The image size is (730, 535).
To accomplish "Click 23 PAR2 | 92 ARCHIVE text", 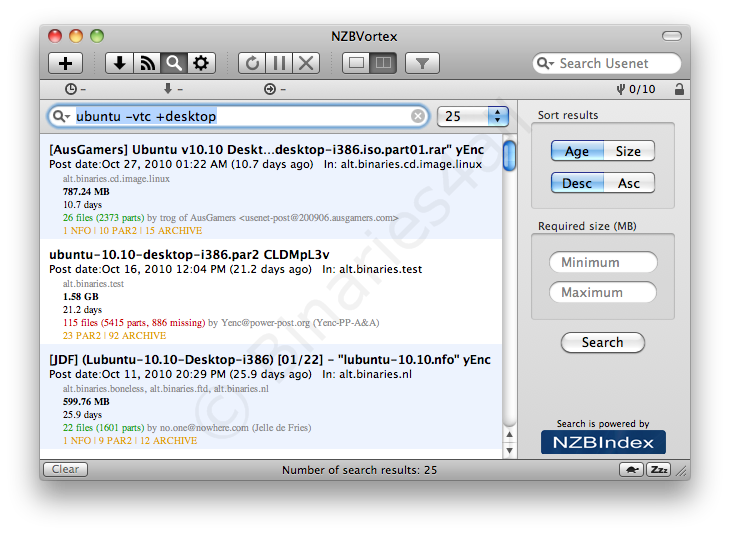I will 114,335.
